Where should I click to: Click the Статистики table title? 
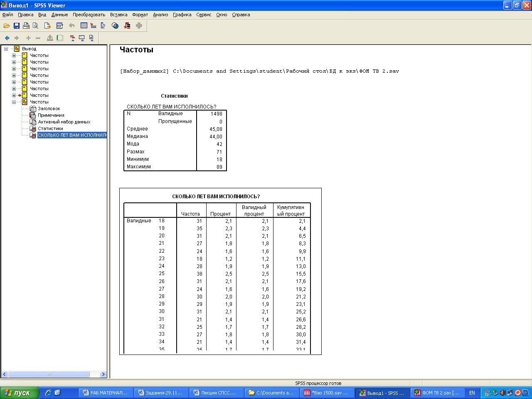click(174, 96)
